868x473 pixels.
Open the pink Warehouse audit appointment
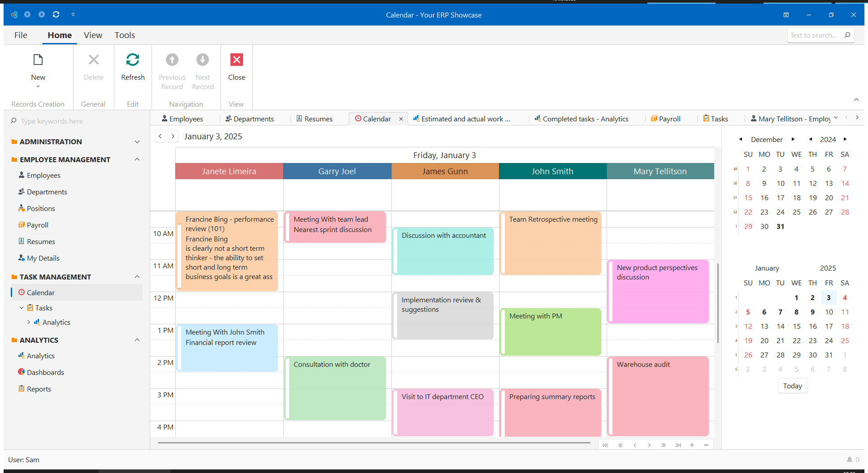tap(658, 394)
